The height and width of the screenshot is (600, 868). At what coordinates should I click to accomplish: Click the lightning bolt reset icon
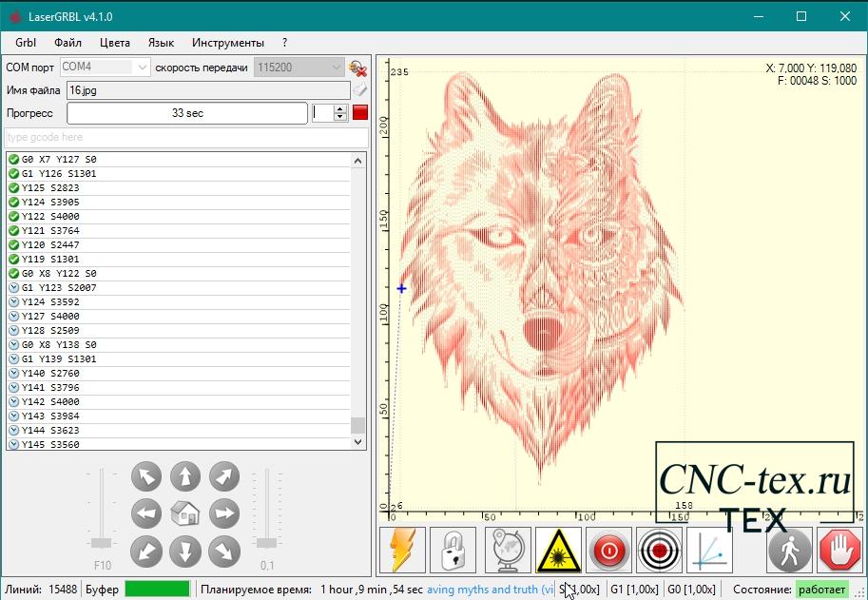pyautogui.click(x=402, y=550)
